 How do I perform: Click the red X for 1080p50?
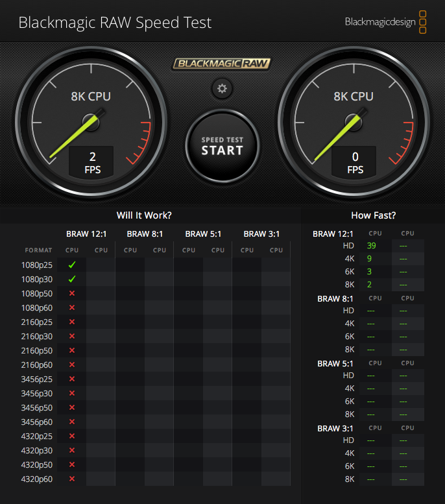pos(72,293)
